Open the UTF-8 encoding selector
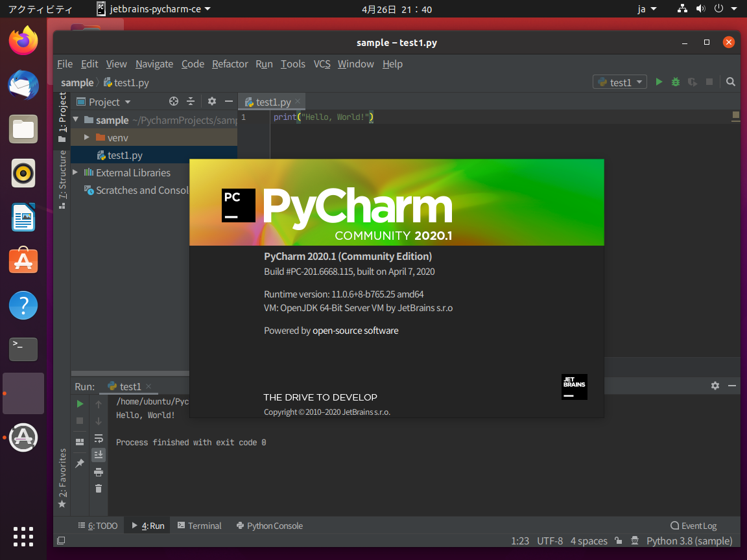 (550, 541)
